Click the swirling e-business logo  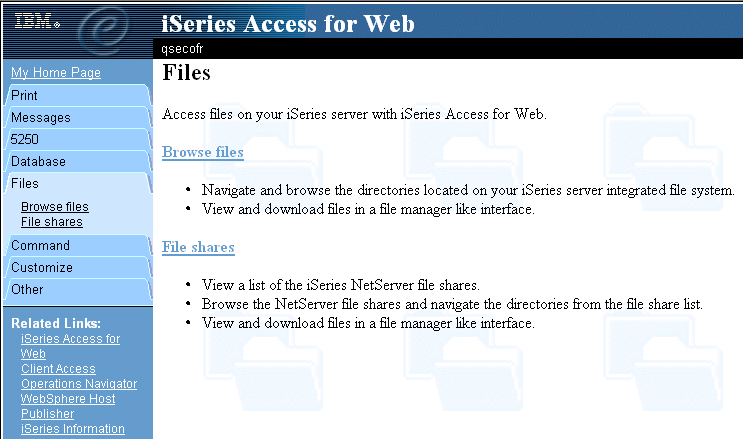(103, 28)
